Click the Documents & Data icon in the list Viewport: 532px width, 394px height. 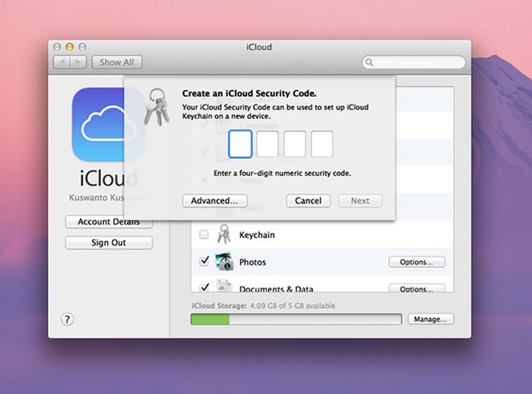224,286
